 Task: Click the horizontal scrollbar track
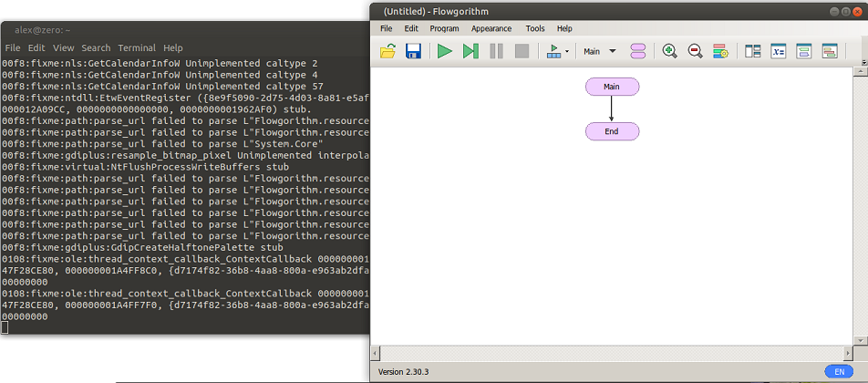pyautogui.click(x=612, y=353)
